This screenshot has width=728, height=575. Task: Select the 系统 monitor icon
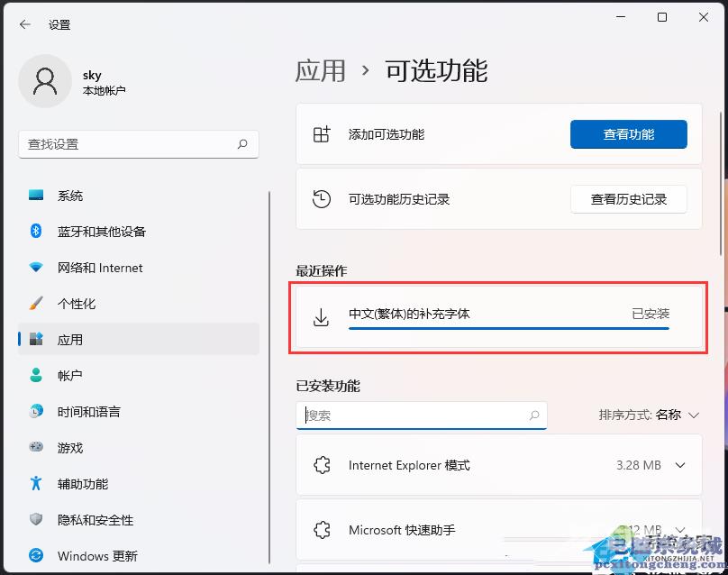(36, 195)
